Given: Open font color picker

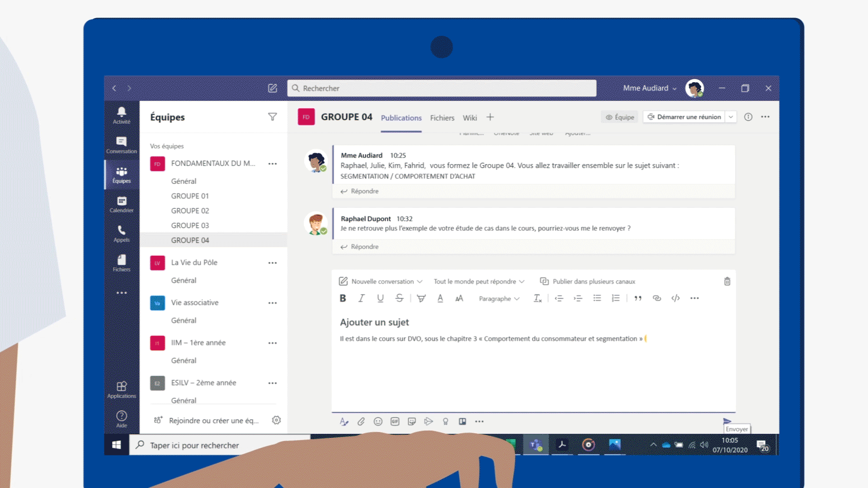Looking at the screenshot, I should (440, 298).
